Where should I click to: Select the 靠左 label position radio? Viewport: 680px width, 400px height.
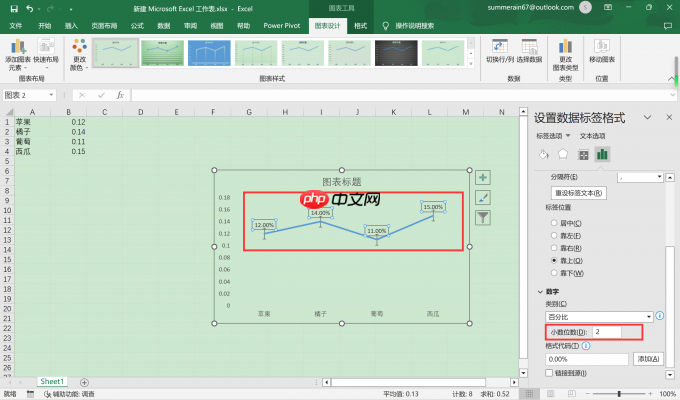coord(554,236)
